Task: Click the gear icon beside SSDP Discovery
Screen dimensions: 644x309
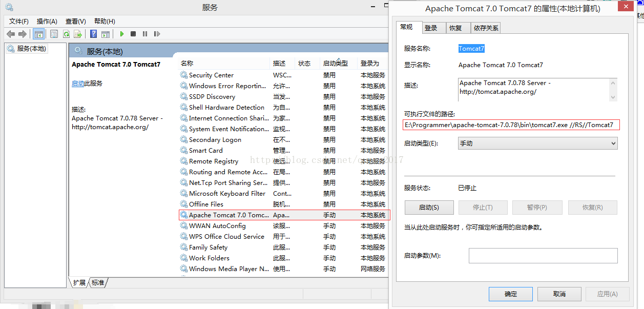Action: click(x=184, y=96)
